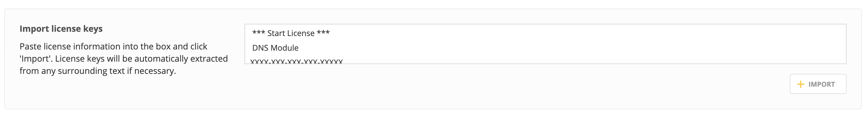Image resolution: width=868 pixels, height=116 pixels.
Task: Click the Import button
Action: [x=818, y=84]
